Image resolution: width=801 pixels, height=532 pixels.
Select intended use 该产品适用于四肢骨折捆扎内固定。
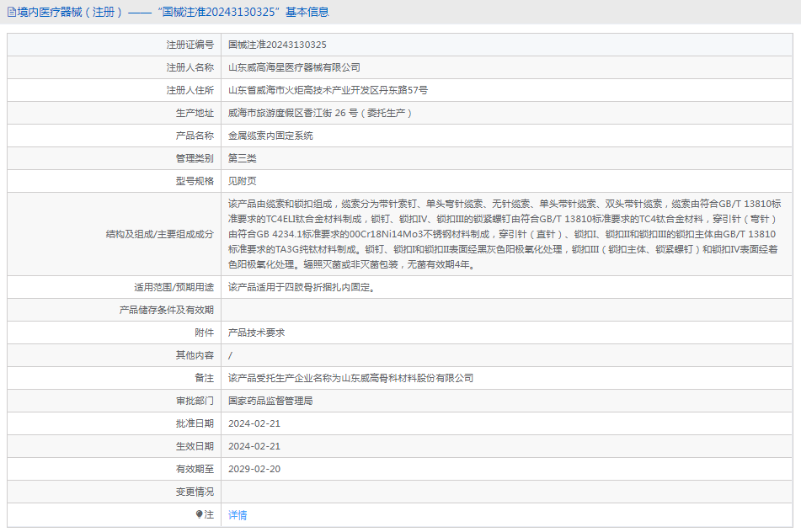[x=302, y=287]
